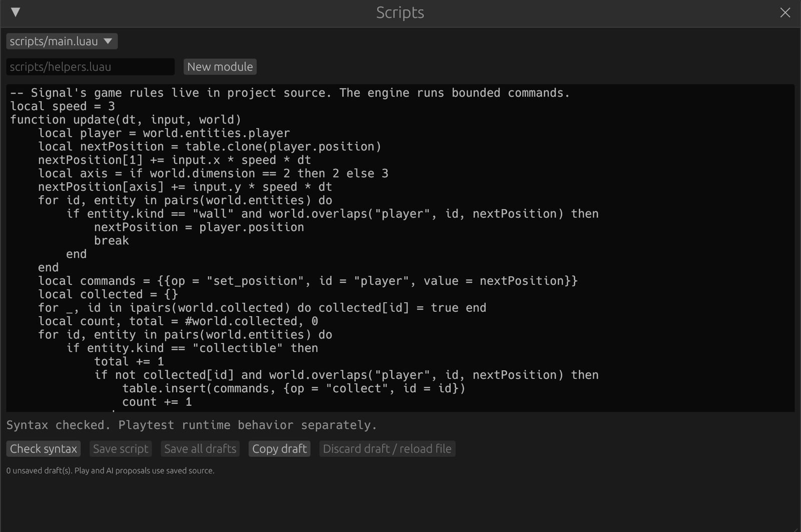Click Discard draft / reload file button

(x=387, y=448)
